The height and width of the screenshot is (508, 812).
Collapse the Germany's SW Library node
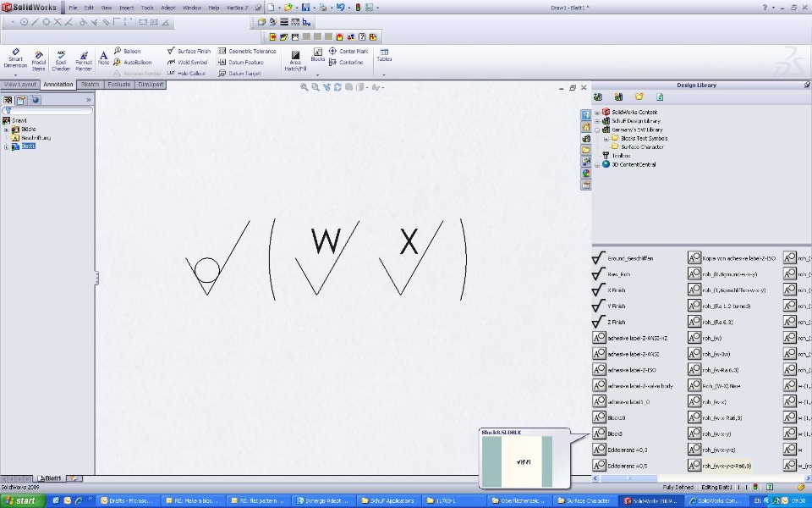(597, 130)
